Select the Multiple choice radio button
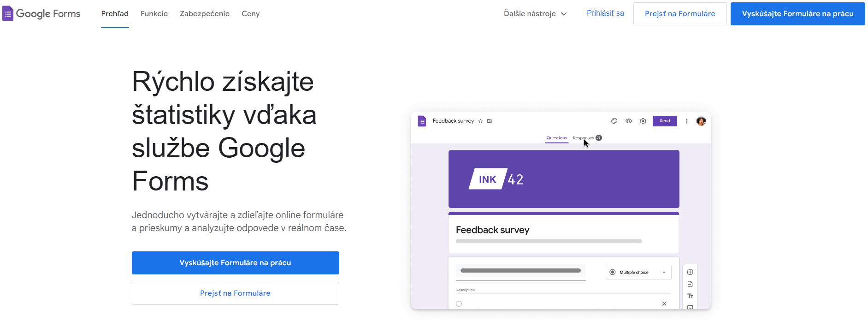Viewport: 868px width, 327px height. tap(612, 272)
